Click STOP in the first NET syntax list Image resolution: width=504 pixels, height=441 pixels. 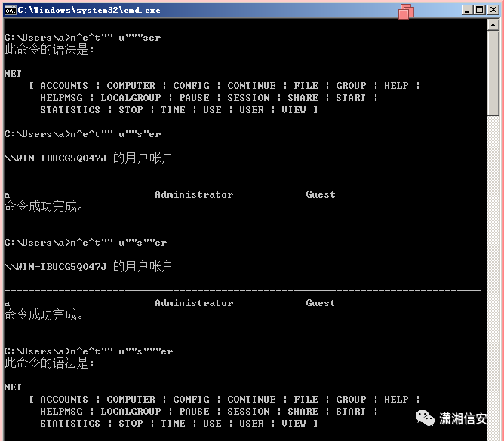[131, 110]
